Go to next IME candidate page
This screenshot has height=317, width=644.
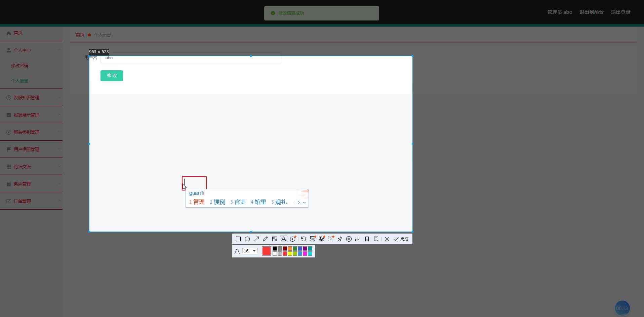[298, 202]
